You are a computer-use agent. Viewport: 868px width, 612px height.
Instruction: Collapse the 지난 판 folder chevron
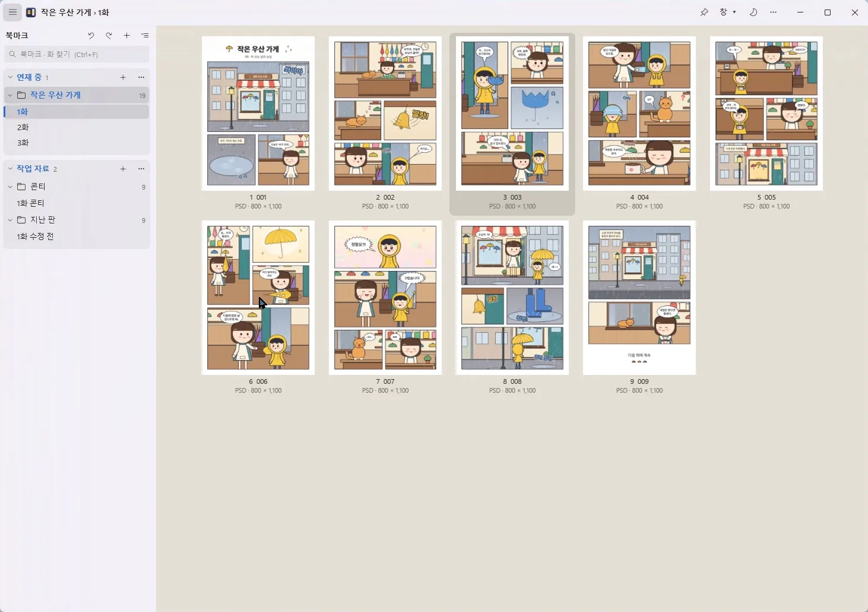click(10, 220)
